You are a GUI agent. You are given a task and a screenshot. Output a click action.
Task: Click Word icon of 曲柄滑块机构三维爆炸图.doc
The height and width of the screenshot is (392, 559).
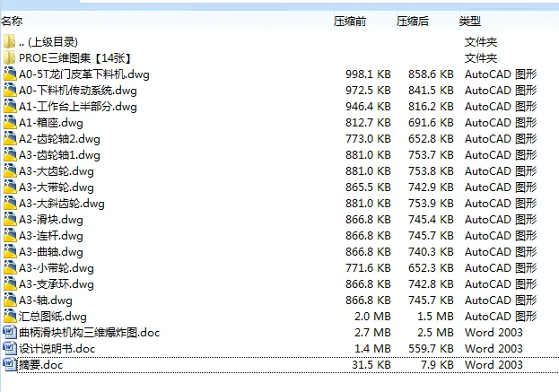[x=10, y=332]
